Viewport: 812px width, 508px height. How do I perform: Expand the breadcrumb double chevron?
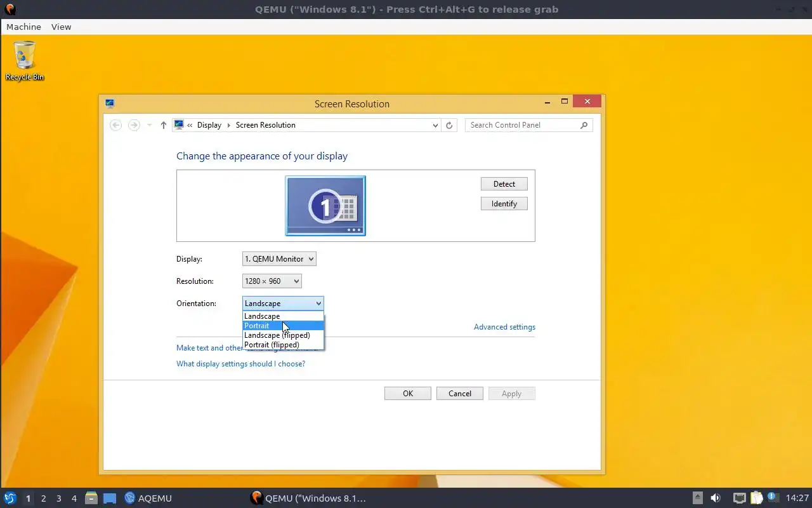[x=190, y=125]
